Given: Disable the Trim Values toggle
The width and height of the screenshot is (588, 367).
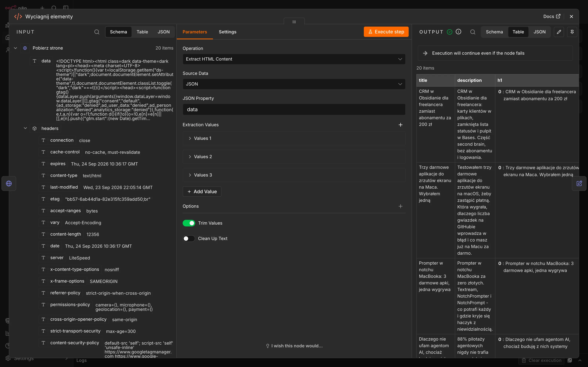Looking at the screenshot, I should (189, 223).
